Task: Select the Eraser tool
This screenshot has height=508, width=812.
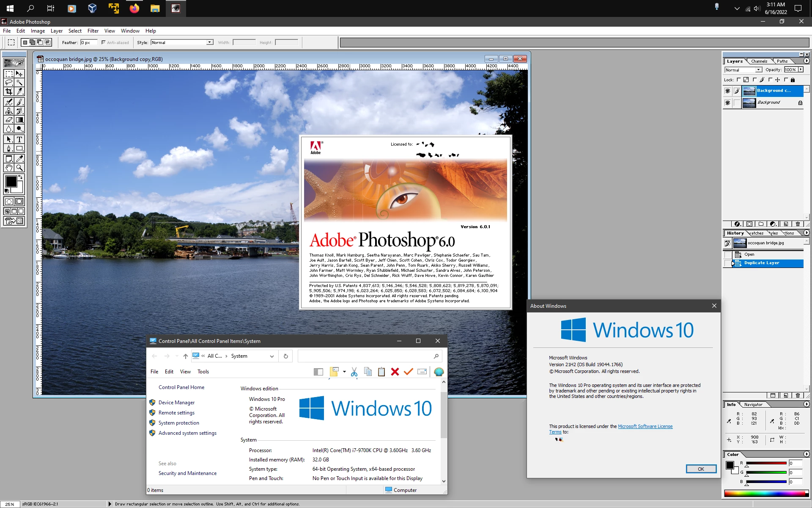Action: (9, 120)
